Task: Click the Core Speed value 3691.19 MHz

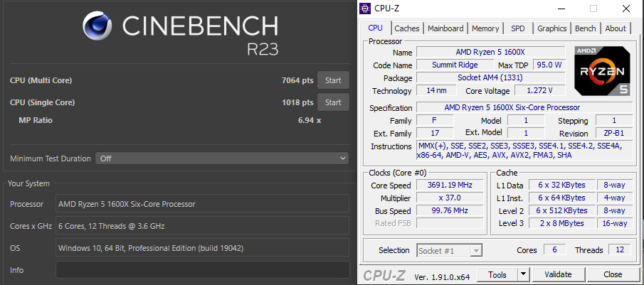Action: pyautogui.click(x=450, y=185)
